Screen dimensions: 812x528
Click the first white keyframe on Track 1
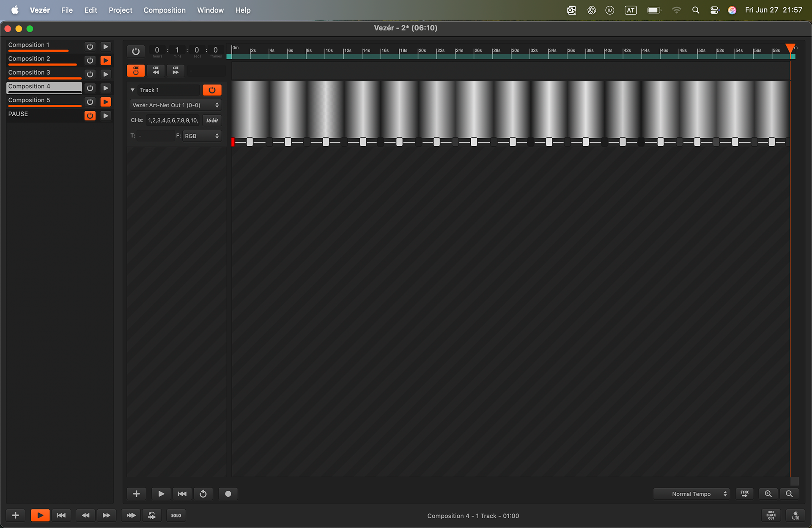[250, 142]
